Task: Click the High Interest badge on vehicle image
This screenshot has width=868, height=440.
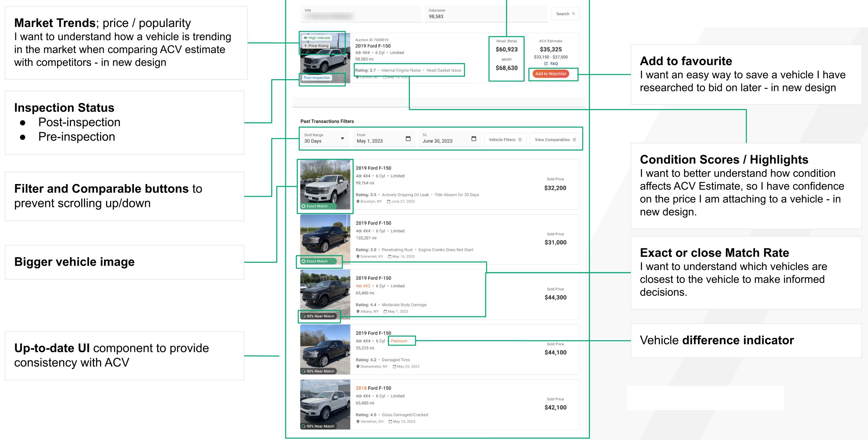Action: [x=317, y=38]
